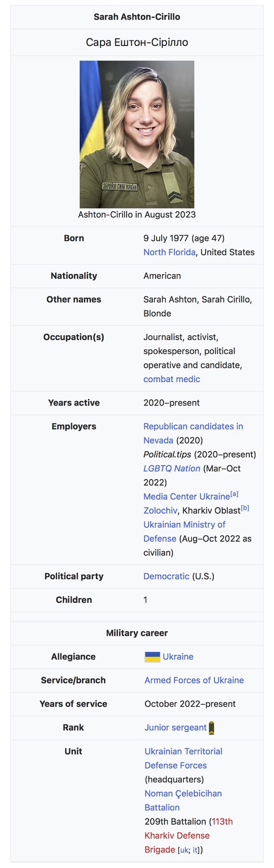Visit the LGBTQ Nation link

pyautogui.click(x=172, y=468)
